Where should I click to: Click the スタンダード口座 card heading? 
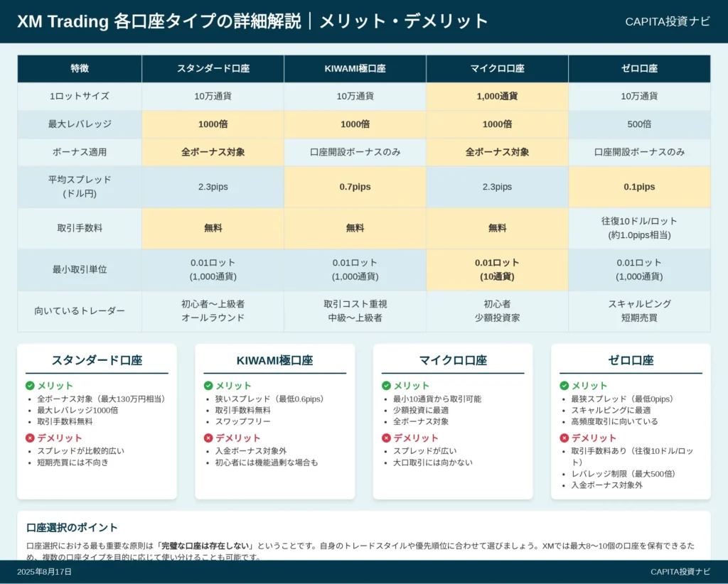click(x=97, y=360)
